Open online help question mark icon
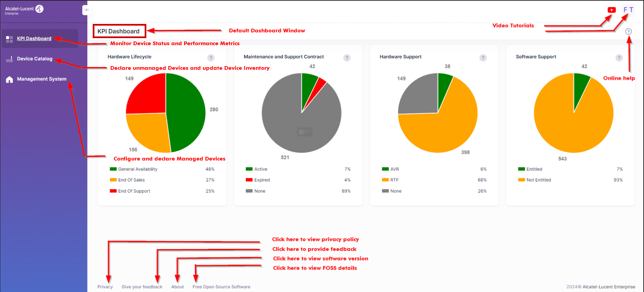Image resolution: width=644 pixels, height=292 pixels. pyautogui.click(x=628, y=31)
